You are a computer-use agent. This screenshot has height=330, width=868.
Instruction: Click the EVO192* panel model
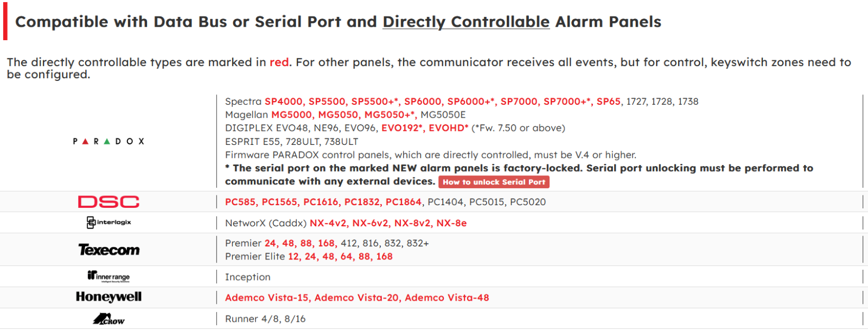[x=402, y=128]
